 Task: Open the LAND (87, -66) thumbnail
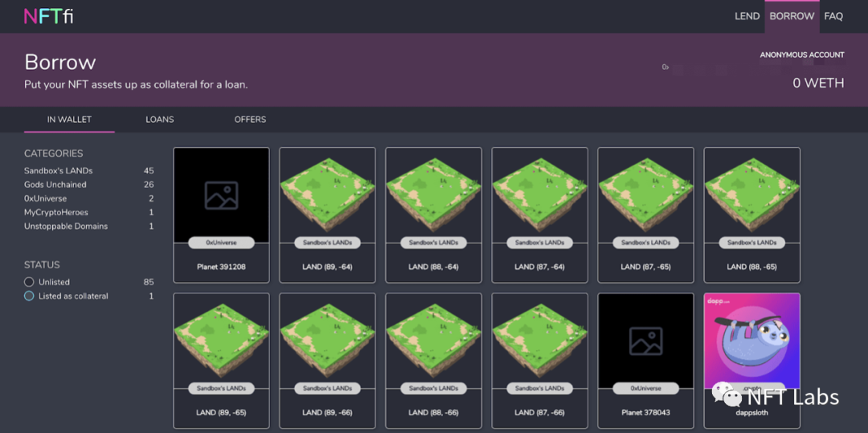[540, 341]
